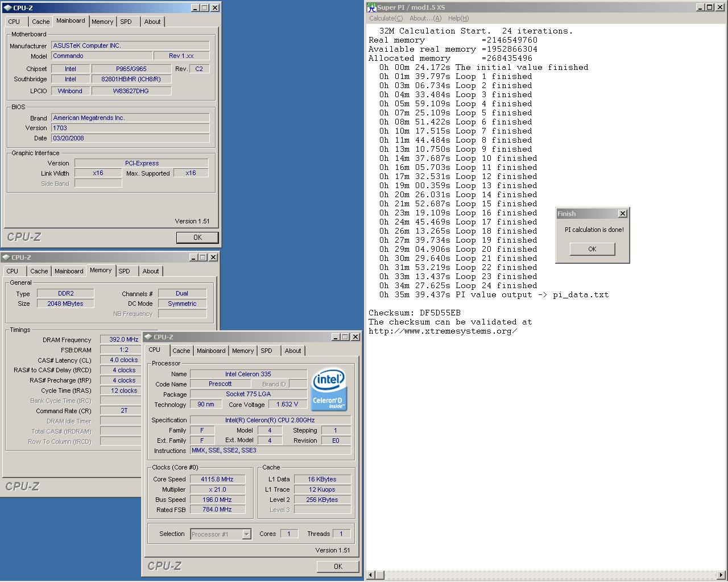Screen dimensions: 728x582
Task: Click the BIOS date 03/20/2008
Action: [x=130, y=138]
